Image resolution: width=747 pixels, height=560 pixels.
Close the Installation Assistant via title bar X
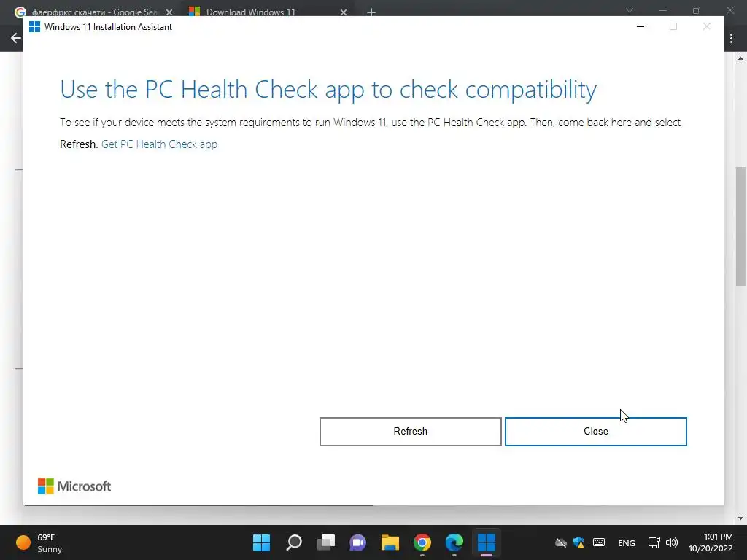pyautogui.click(x=706, y=27)
